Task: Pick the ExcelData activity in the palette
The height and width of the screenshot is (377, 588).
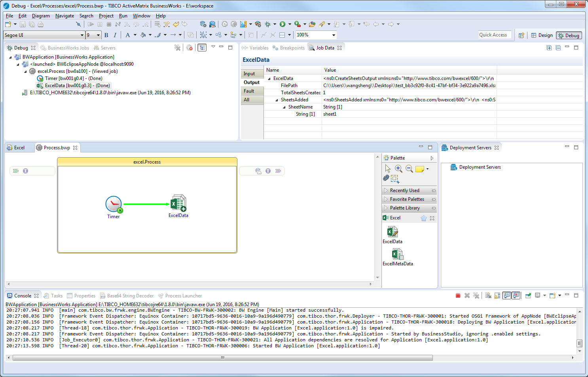Action: [x=393, y=235]
